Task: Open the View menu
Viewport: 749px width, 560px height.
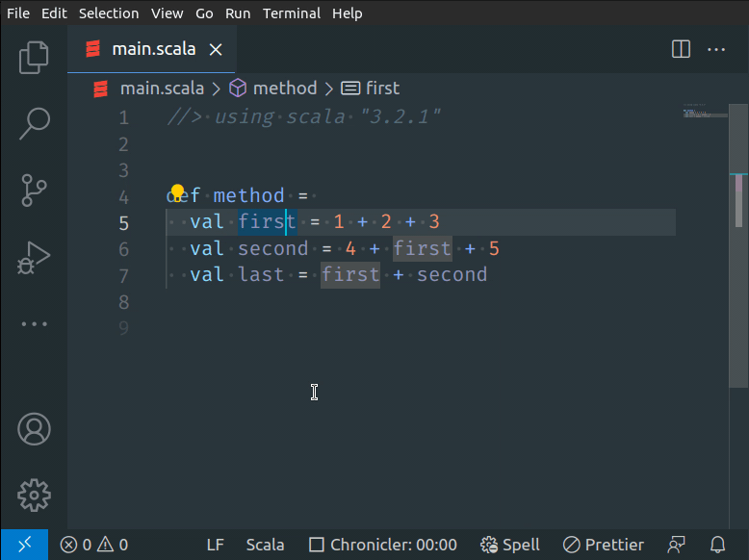Action: click(x=168, y=13)
